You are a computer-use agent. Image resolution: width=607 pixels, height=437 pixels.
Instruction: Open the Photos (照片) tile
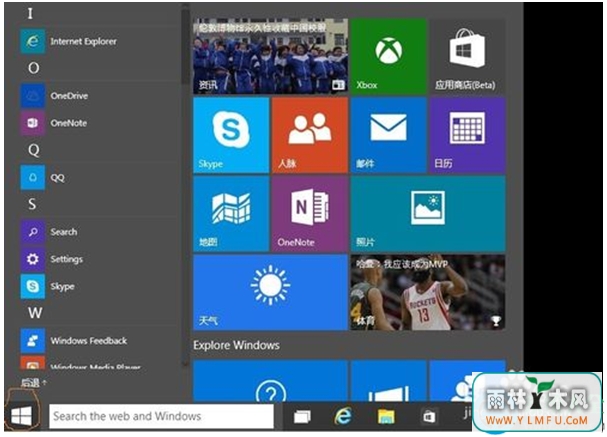(x=428, y=214)
